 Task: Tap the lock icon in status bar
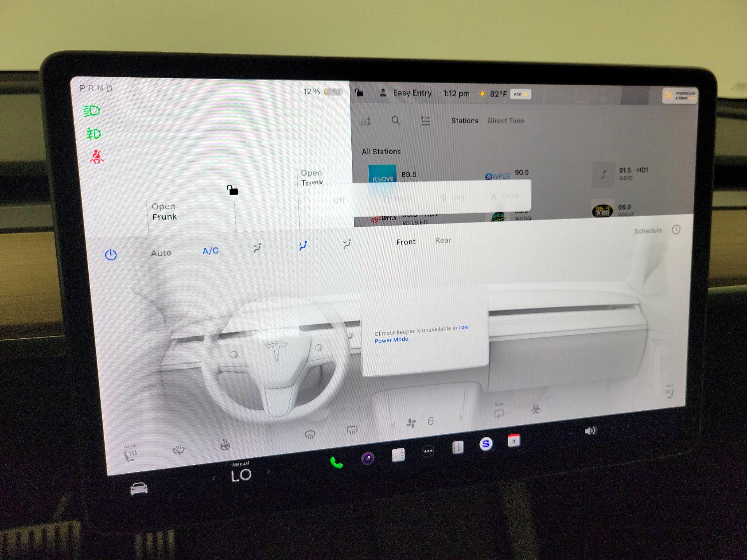[x=359, y=93]
